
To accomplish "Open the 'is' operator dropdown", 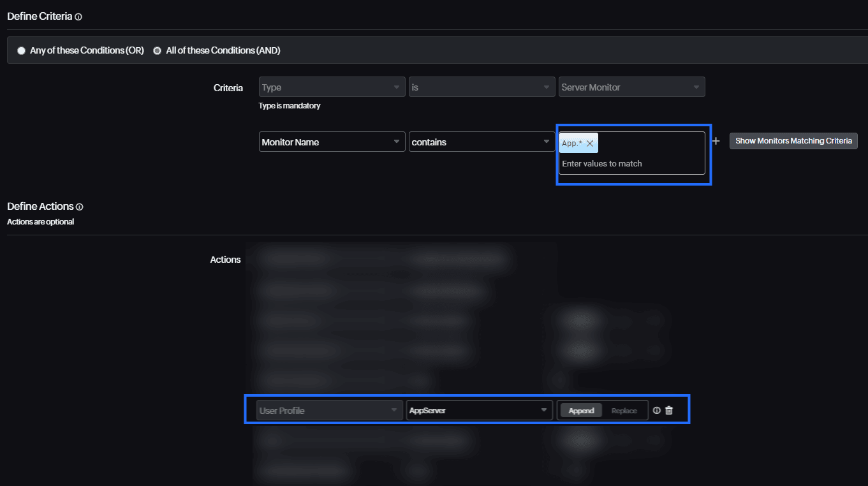I will [x=481, y=87].
